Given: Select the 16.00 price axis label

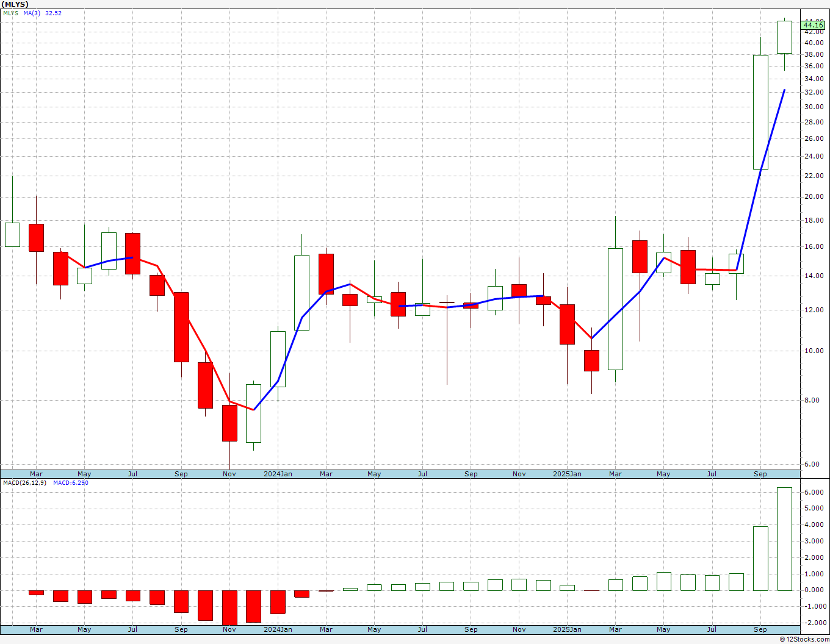Looking at the screenshot, I should [x=814, y=246].
